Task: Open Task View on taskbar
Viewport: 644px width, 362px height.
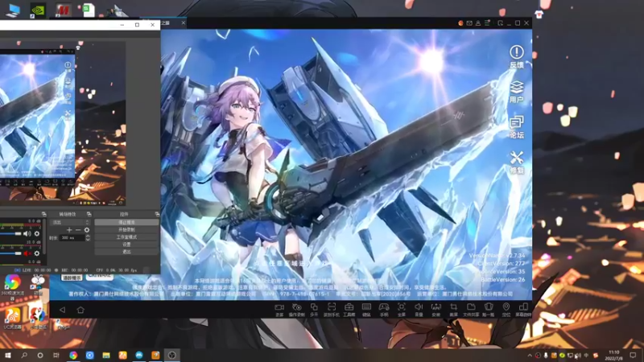Action: [x=56, y=355]
